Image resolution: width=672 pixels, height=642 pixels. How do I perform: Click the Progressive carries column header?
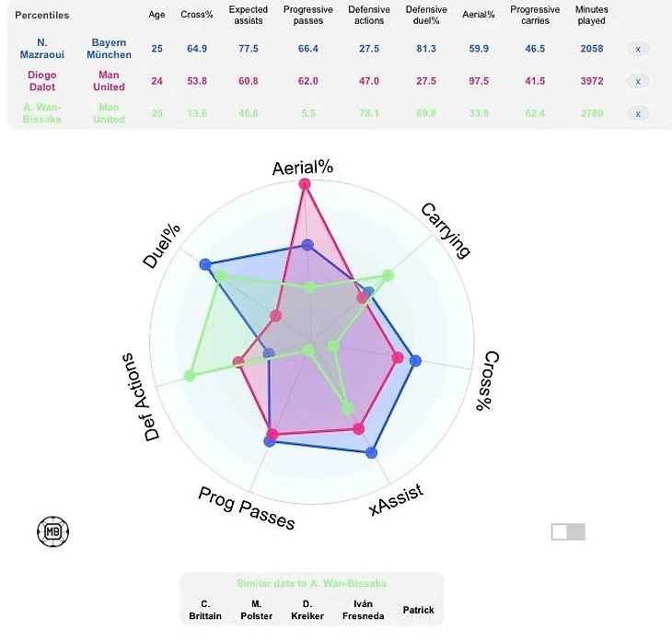[x=535, y=15]
